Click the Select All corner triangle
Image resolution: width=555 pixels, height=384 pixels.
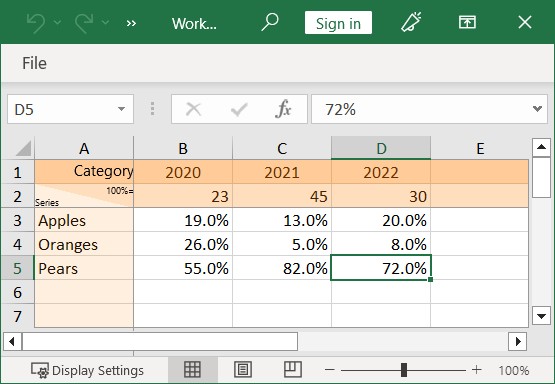(23, 148)
